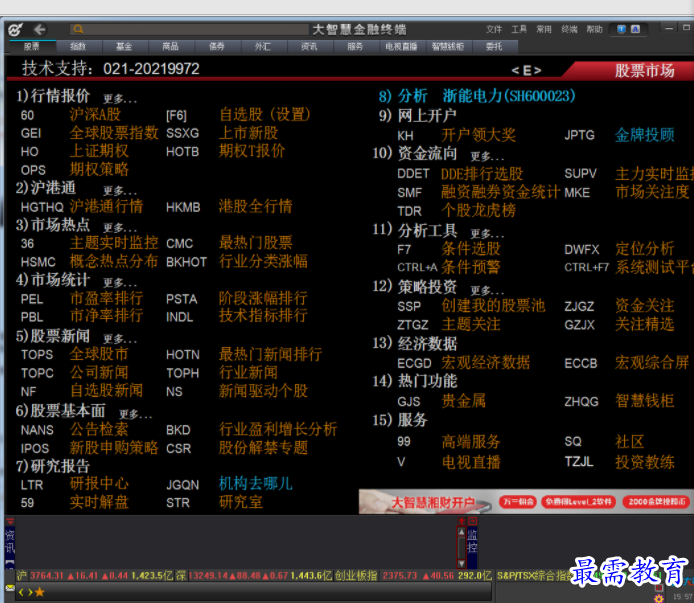Click the search magnifier icon
The height and width of the screenshot is (603, 694).
point(78,29)
